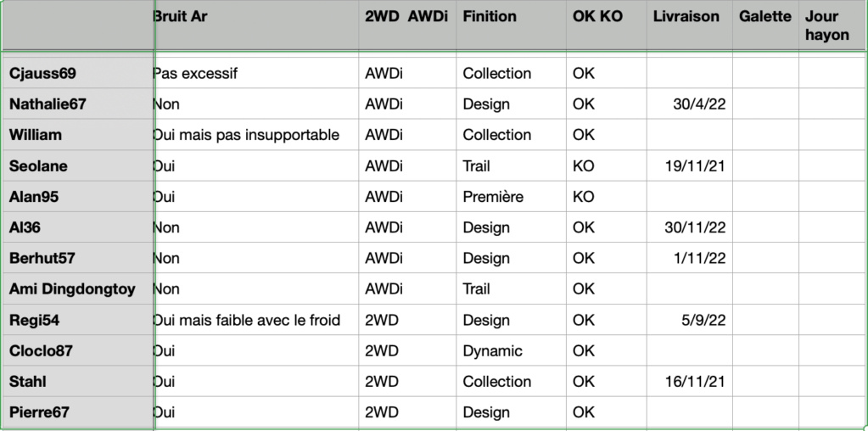Viewport: 868px width, 431px height.
Task: Select the Ami Dingdongtoy row header
Action: 77,288
